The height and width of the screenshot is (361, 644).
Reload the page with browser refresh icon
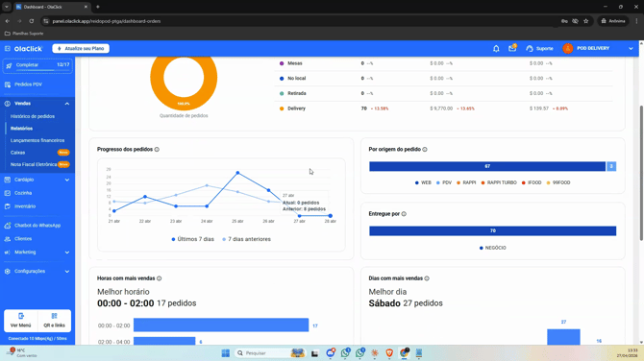point(31,21)
